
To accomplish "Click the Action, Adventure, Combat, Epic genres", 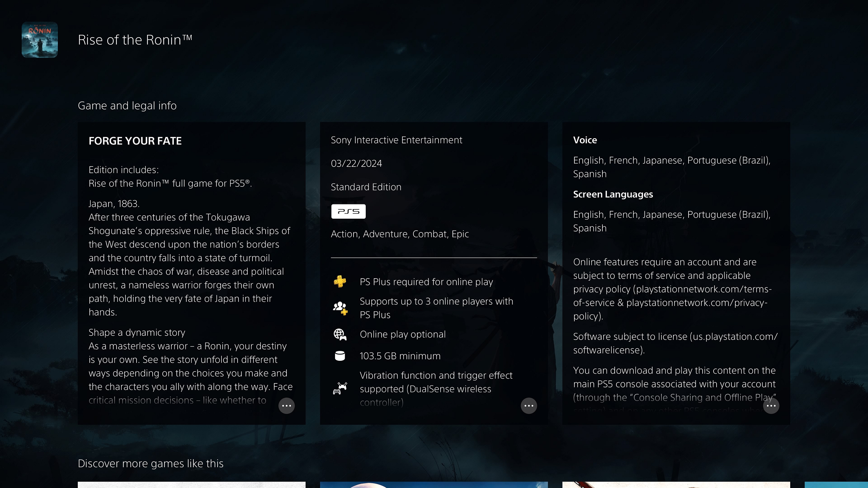I will click(400, 234).
